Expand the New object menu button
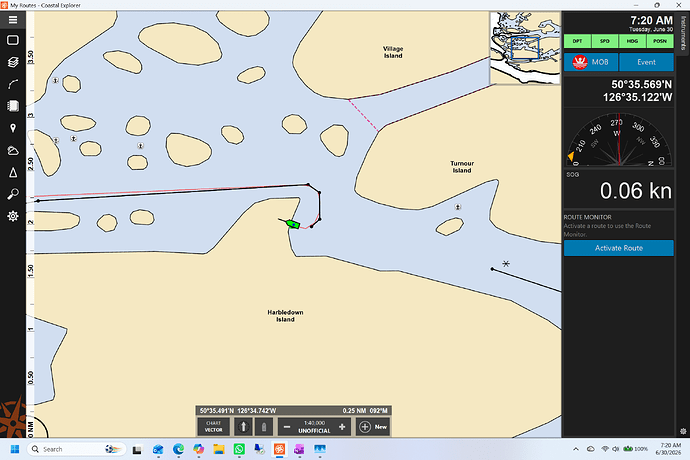 pos(373,427)
